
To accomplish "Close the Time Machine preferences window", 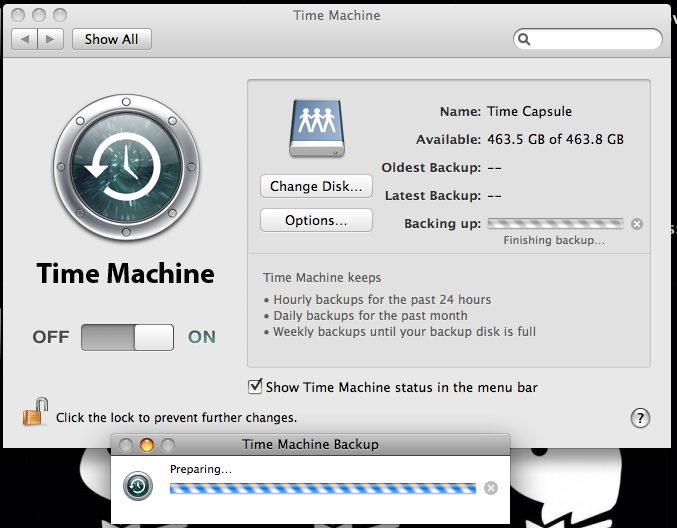I will (x=18, y=15).
